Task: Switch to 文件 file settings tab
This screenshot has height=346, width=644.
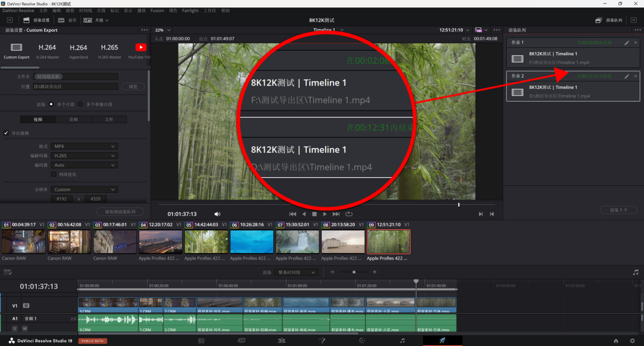Action: coord(109,119)
